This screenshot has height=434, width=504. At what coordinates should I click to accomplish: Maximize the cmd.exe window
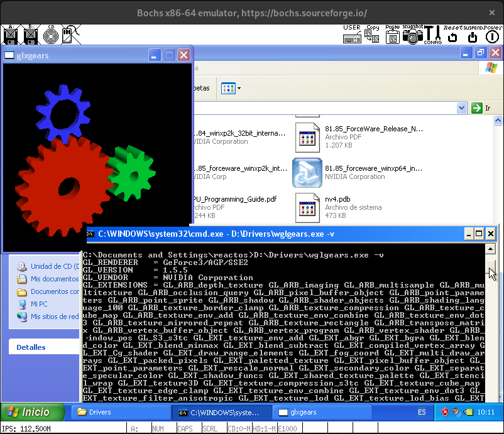pyautogui.click(x=479, y=234)
